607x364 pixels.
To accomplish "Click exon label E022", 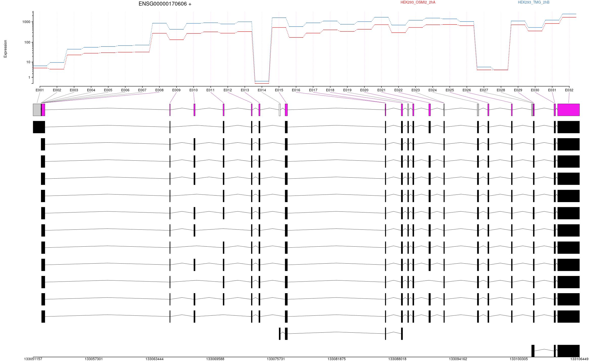I will 398,90.
